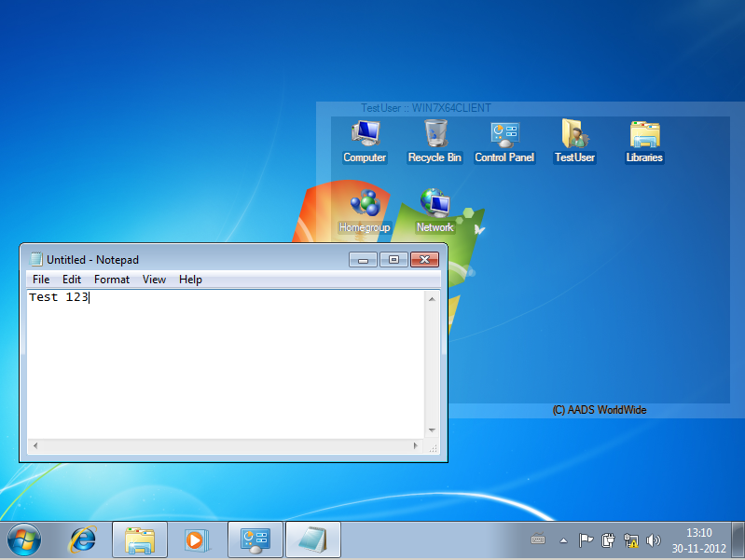
Task: Open the File menu in Notepad
Action: (x=41, y=280)
